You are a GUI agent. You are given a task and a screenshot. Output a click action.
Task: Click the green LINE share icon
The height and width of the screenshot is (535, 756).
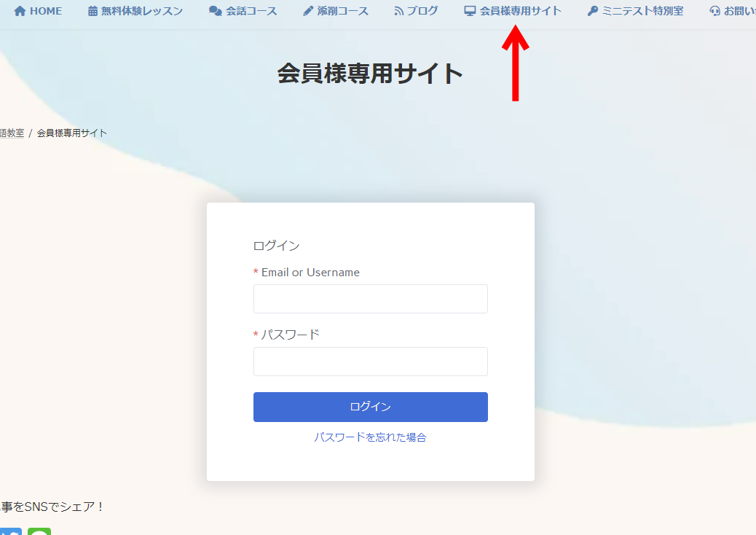(39, 531)
